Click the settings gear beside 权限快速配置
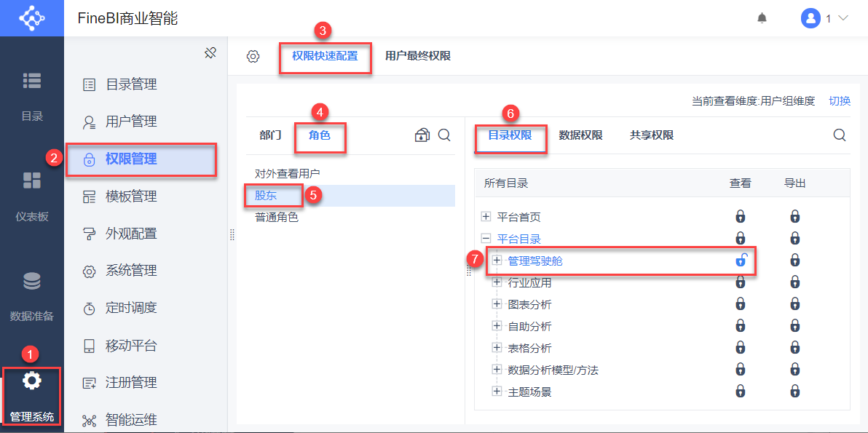868x433 pixels. (253, 57)
